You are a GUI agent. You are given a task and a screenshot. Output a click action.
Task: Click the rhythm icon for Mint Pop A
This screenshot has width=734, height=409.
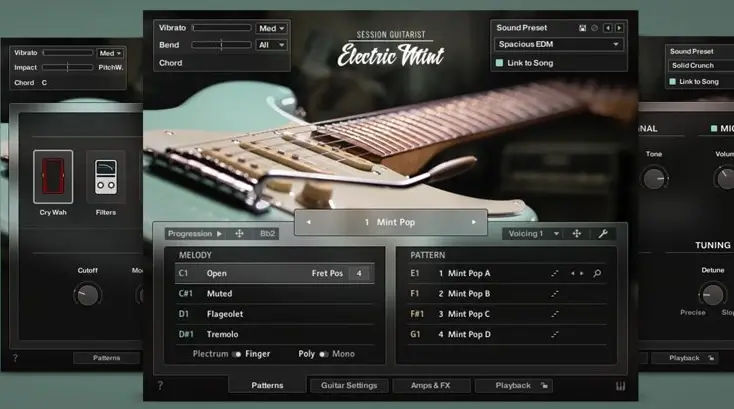click(555, 273)
